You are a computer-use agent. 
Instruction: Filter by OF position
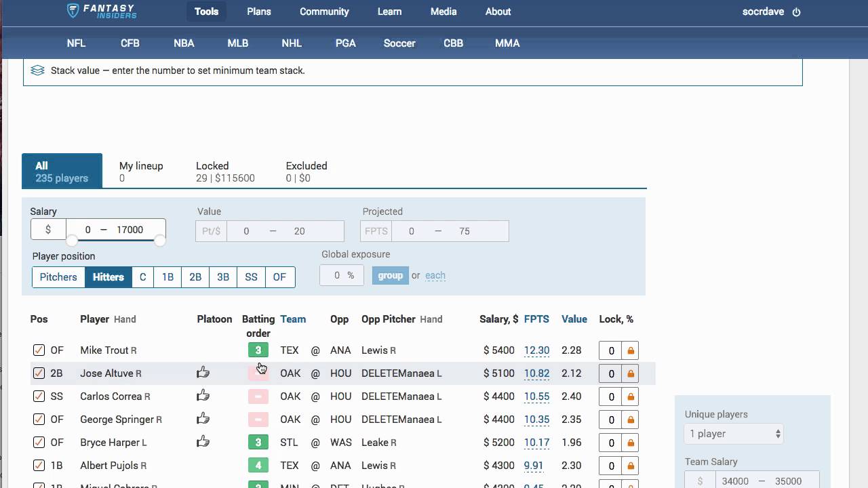(279, 277)
